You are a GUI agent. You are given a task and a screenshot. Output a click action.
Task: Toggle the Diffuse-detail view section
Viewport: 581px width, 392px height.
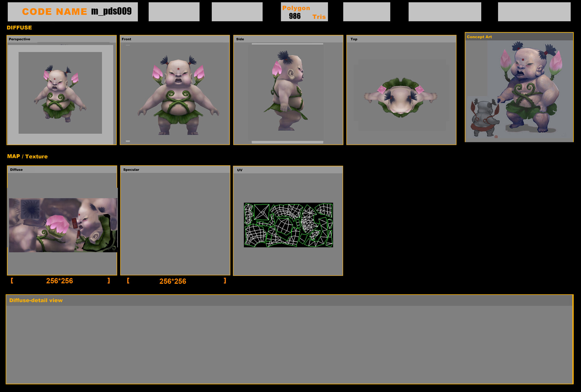pyautogui.click(x=36, y=300)
